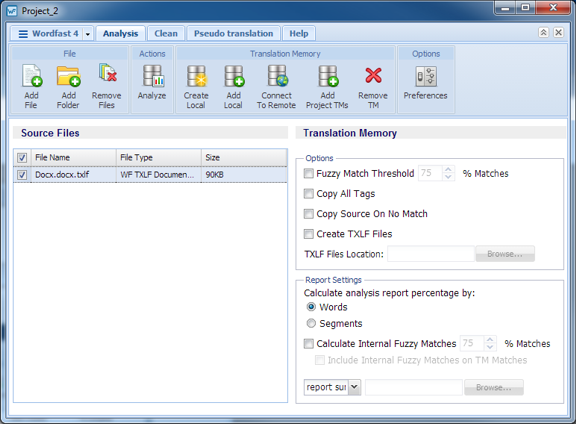
Task: Check the Copy All Tags option
Action: tap(309, 193)
